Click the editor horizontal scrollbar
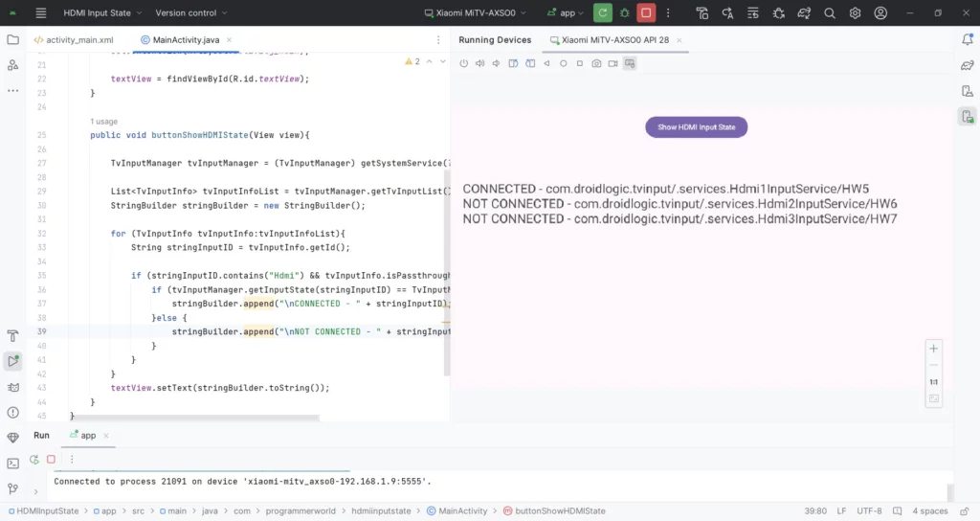The height and width of the screenshot is (521, 980). pyautogui.click(x=199, y=418)
